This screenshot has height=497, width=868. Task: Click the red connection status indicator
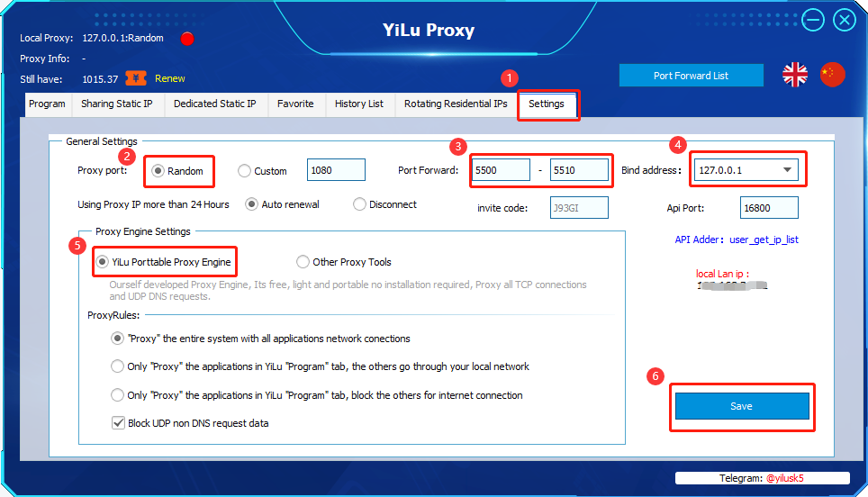coord(187,39)
